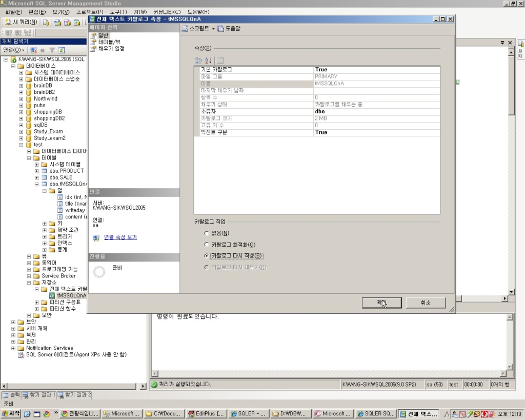Expand the shoppingDB database node
This screenshot has width=525, height=420.
click(21, 112)
